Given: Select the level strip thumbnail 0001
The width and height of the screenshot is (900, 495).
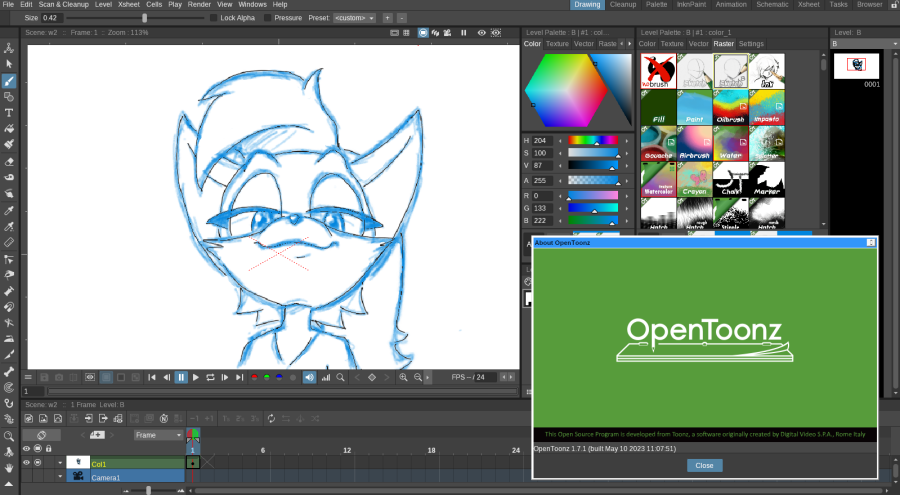Looking at the screenshot, I should 856,66.
